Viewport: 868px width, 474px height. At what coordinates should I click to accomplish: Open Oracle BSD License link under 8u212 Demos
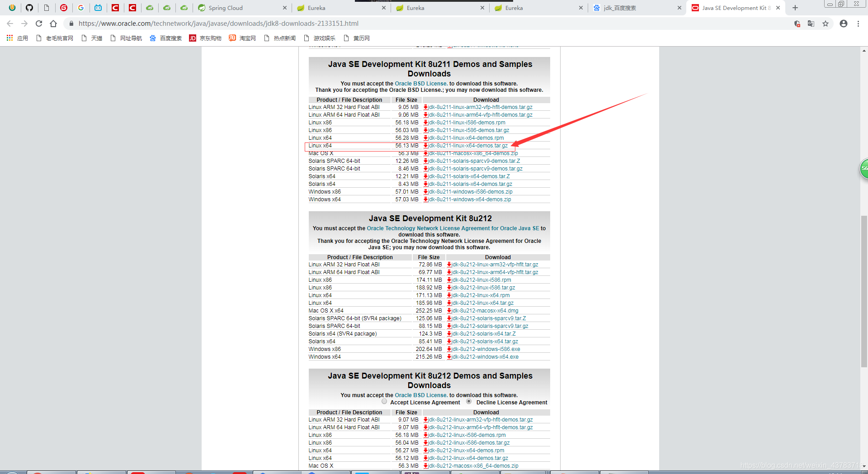tap(421, 395)
